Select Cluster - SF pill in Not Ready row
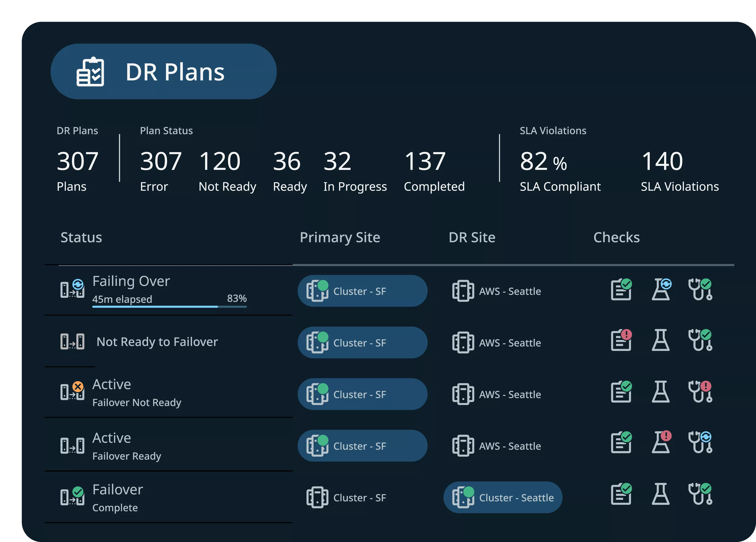 (x=362, y=343)
